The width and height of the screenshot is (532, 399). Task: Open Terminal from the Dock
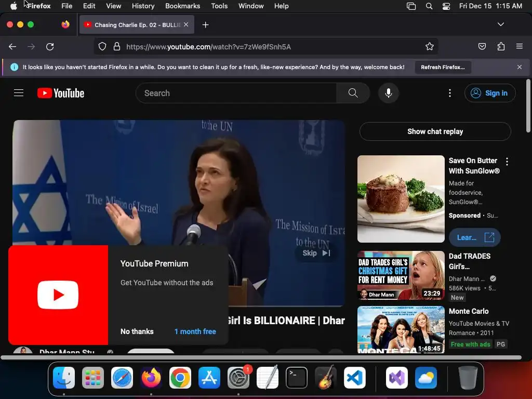(x=297, y=378)
